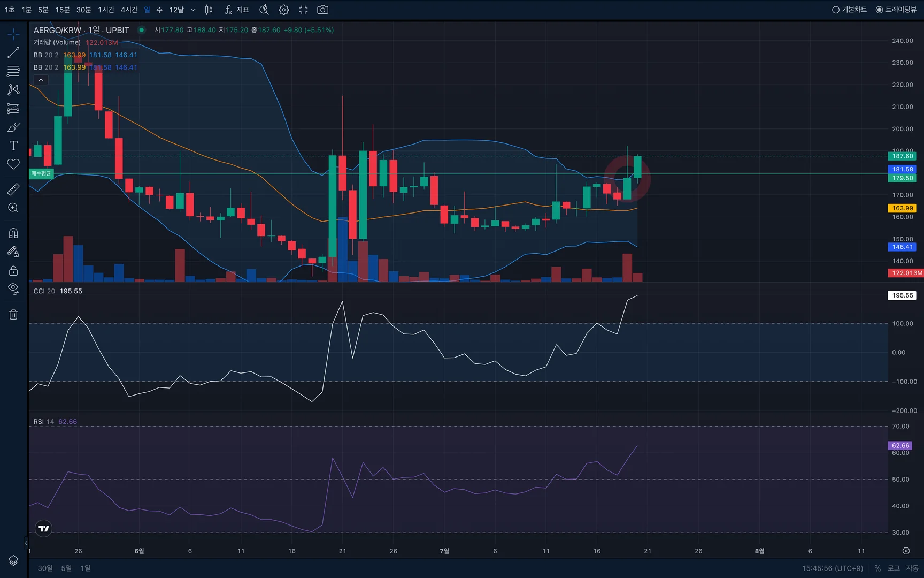Click the 179.50 green axis label
This screenshot has height=578, width=924.
(903, 178)
